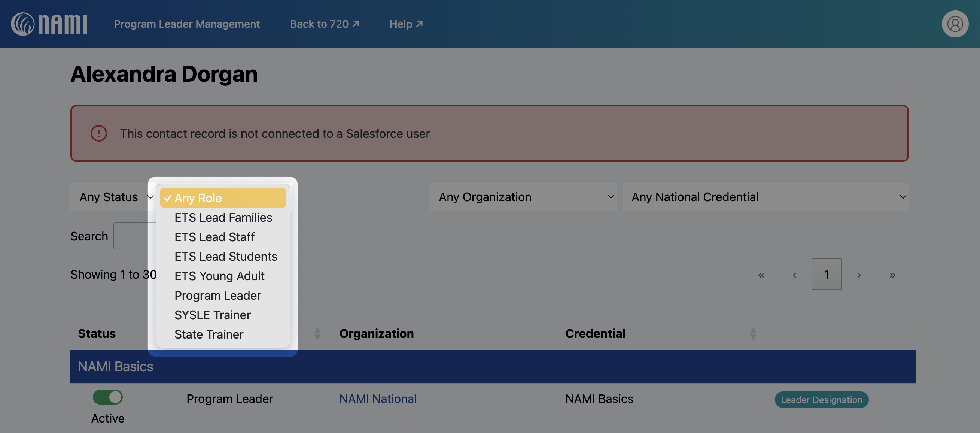Open the NAMI National organization link
Image resolution: width=980 pixels, height=433 pixels.
[377, 399]
